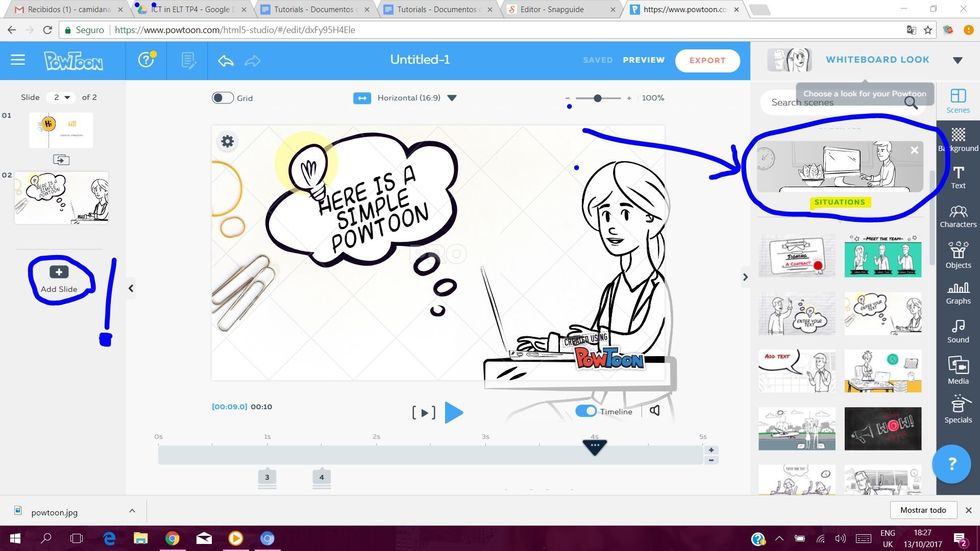The width and height of the screenshot is (980, 551).
Task: Open the help tips question icon
Action: (x=147, y=59)
